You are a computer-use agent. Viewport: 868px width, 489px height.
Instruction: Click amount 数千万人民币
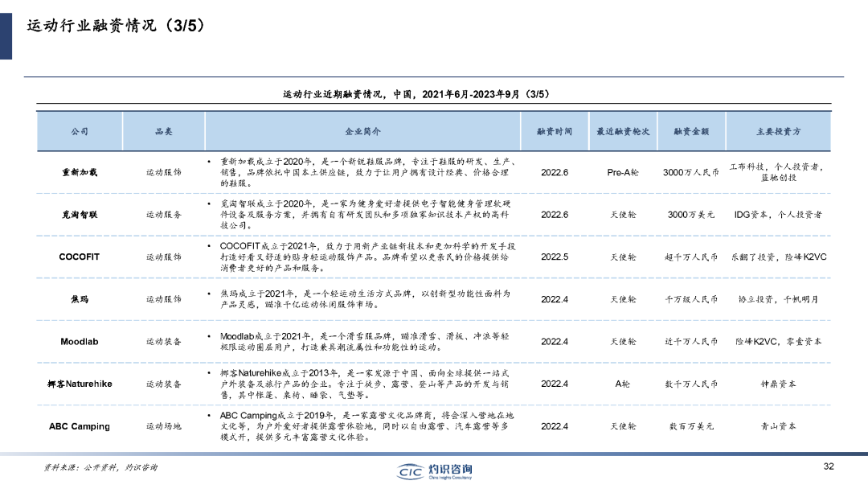(x=691, y=384)
